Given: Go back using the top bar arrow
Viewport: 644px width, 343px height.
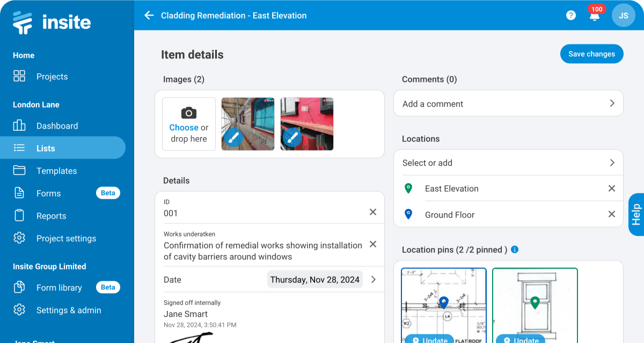Looking at the screenshot, I should (149, 15).
